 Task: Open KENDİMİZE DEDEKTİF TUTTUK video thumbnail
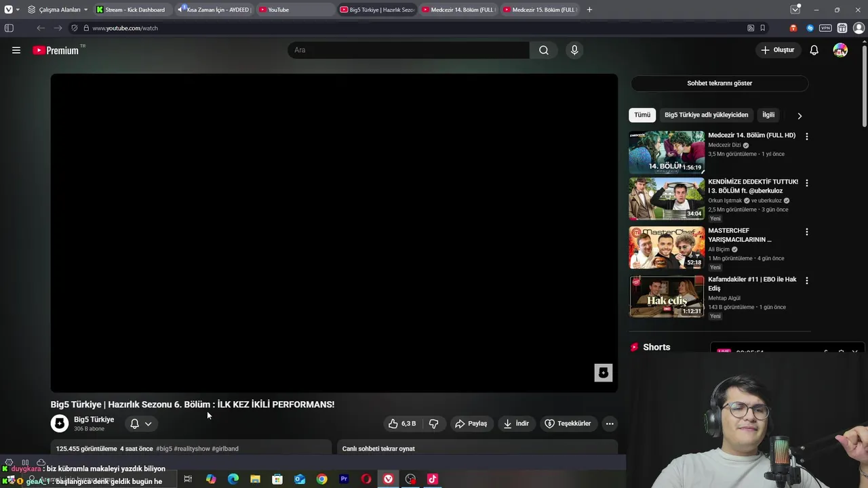667,199
